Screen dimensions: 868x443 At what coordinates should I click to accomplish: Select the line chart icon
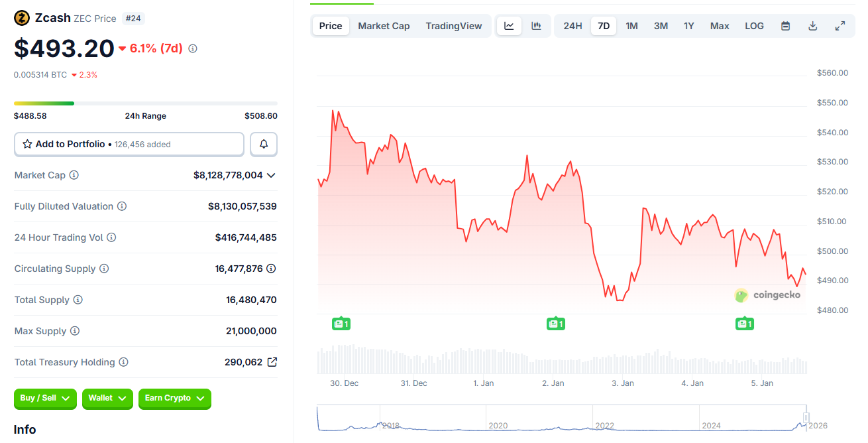click(508, 25)
